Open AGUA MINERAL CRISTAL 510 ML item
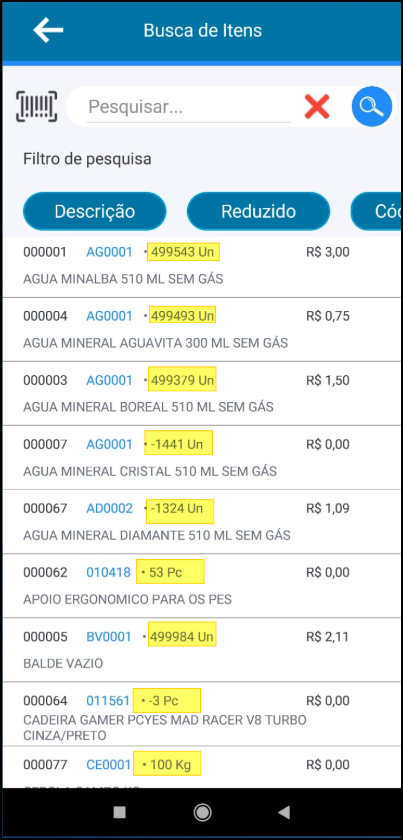The width and height of the screenshot is (403, 840). tap(202, 458)
